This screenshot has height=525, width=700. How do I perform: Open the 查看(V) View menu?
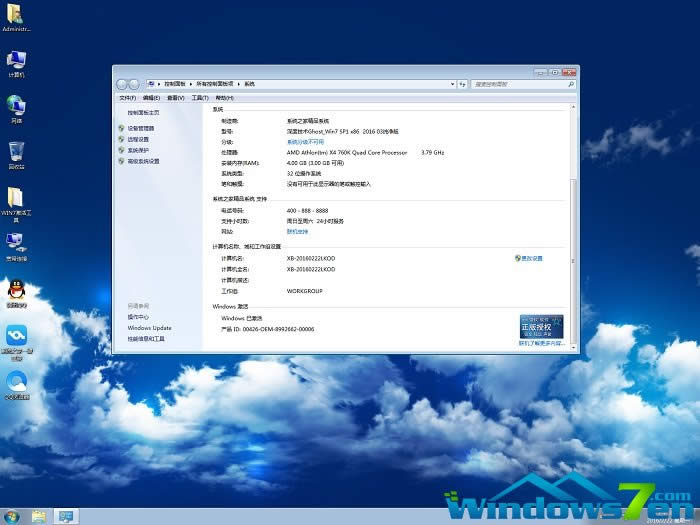coord(175,98)
